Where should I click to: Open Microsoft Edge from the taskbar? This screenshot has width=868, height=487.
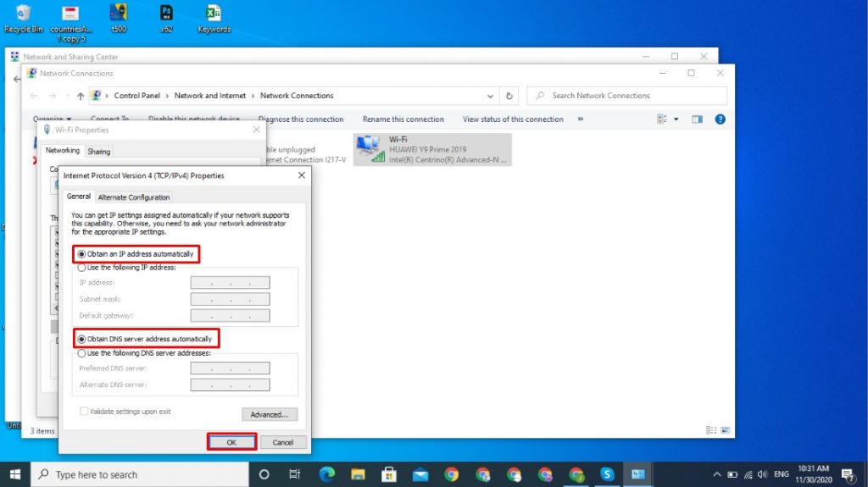[x=326, y=474]
